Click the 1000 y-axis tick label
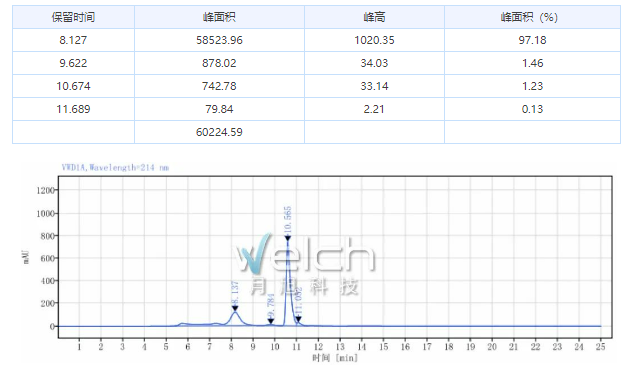Image resolution: width=634 pixels, height=369 pixels. (x=45, y=213)
